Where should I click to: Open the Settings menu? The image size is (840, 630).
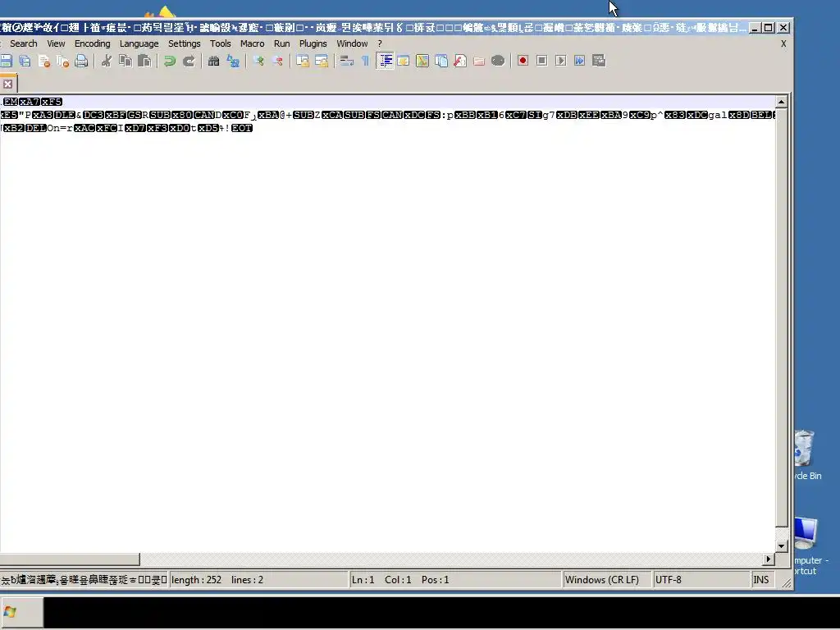(185, 43)
